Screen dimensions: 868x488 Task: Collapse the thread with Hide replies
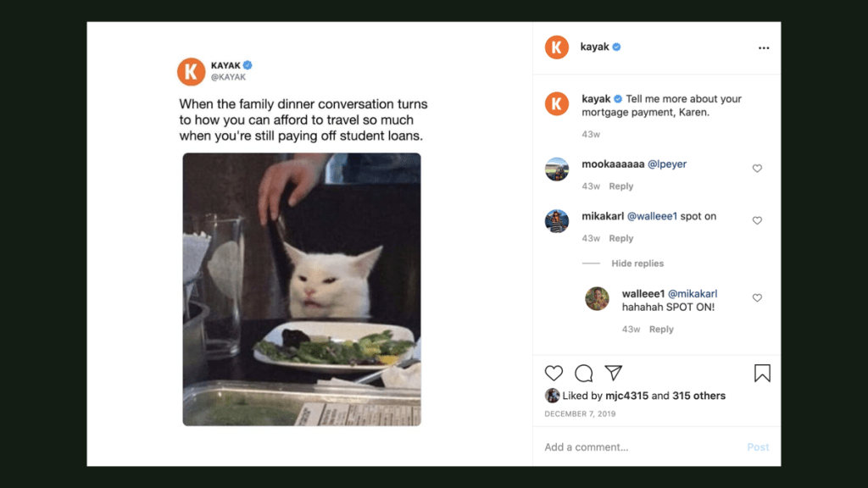[x=637, y=263]
